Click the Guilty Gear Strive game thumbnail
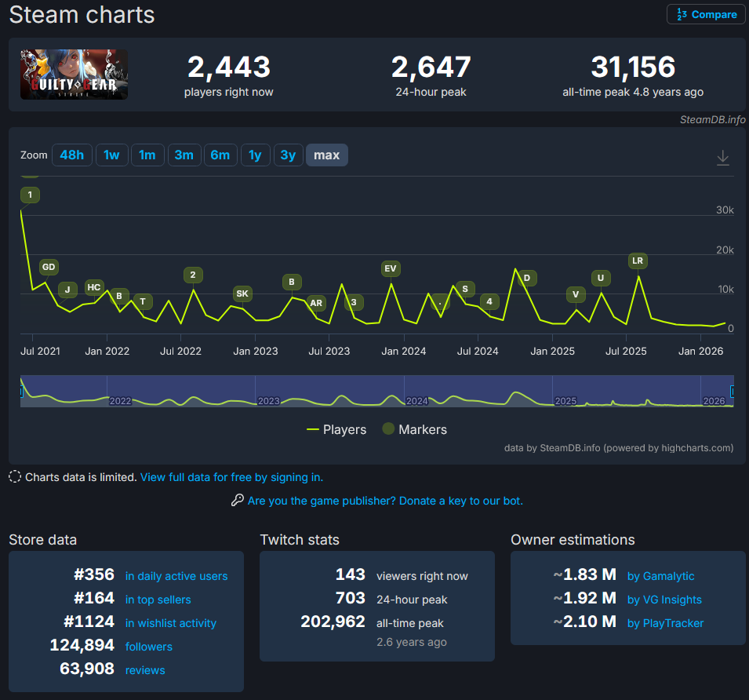The height and width of the screenshot is (700, 749). (74, 75)
